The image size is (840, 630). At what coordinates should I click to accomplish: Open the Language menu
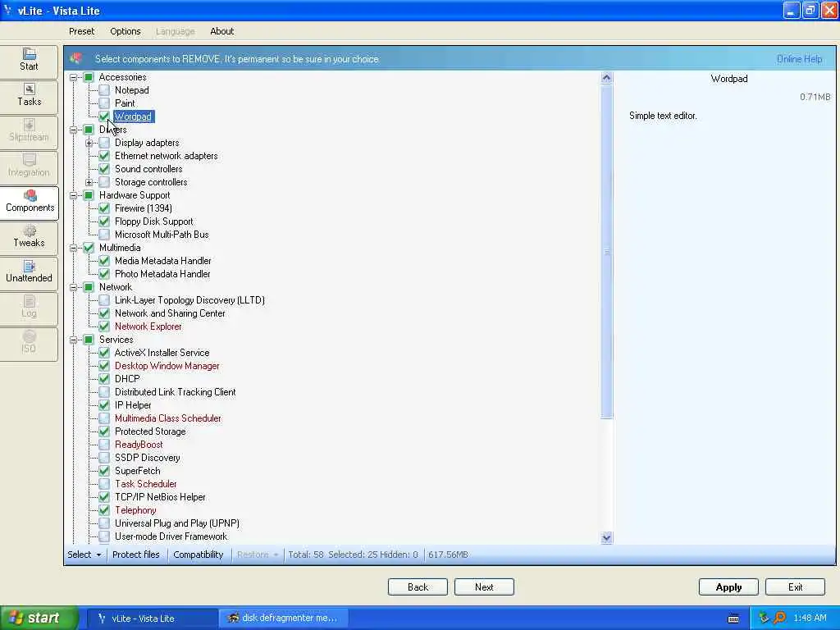tap(176, 31)
